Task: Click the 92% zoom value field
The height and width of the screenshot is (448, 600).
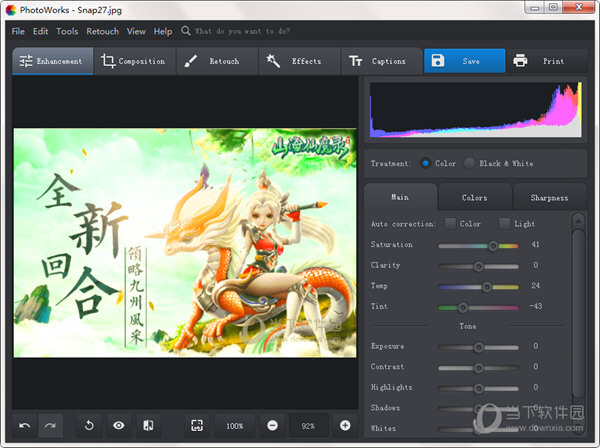Action: pyautogui.click(x=308, y=426)
